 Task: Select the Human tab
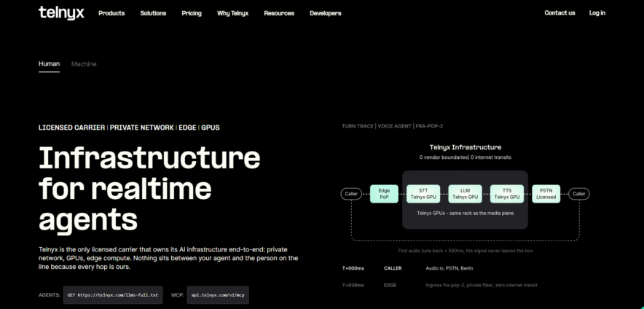49,63
